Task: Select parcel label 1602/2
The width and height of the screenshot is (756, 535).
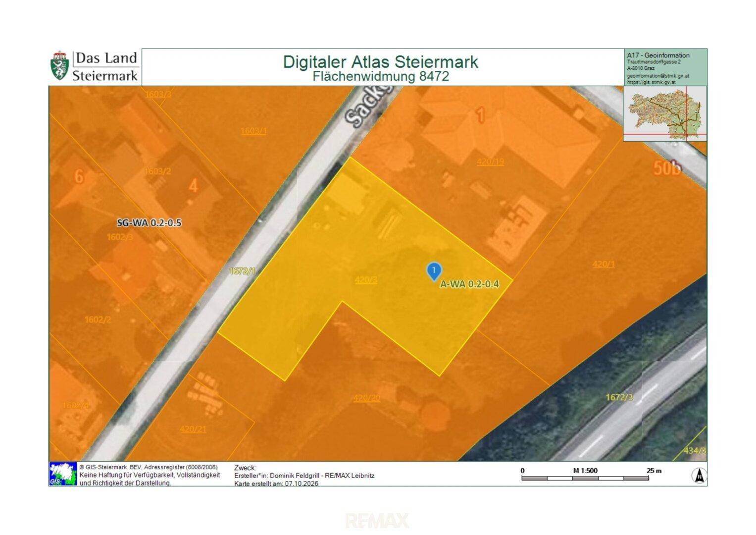Action: point(98,320)
